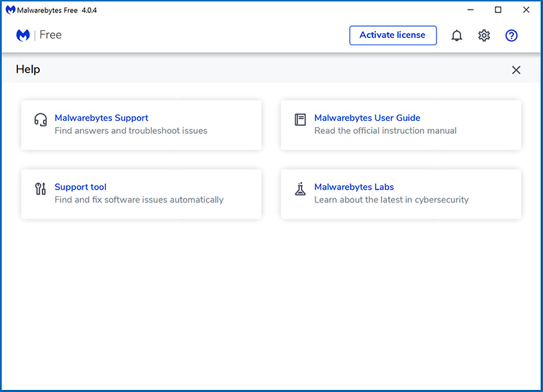Minimize the Malwarebytes window
This screenshot has width=543, height=392.
[x=470, y=10]
